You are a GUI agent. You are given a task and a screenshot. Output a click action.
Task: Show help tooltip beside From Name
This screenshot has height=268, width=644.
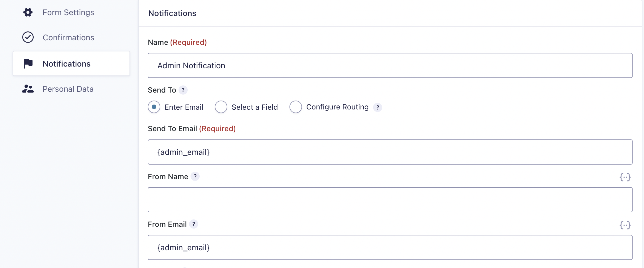tap(195, 177)
